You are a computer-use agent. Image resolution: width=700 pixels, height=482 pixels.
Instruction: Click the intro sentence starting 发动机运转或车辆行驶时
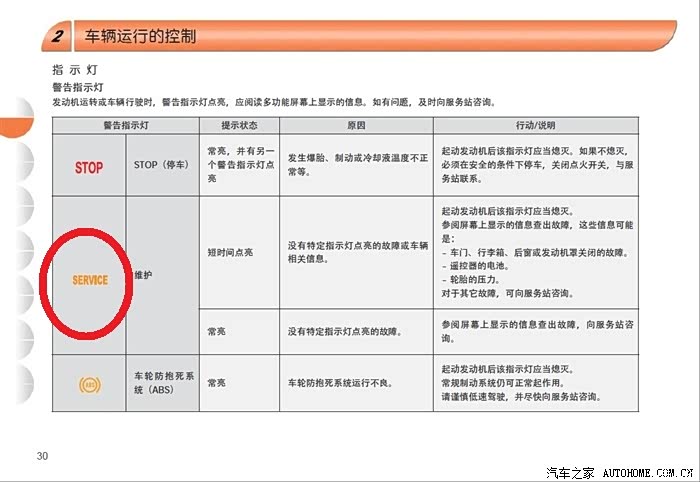274,102
